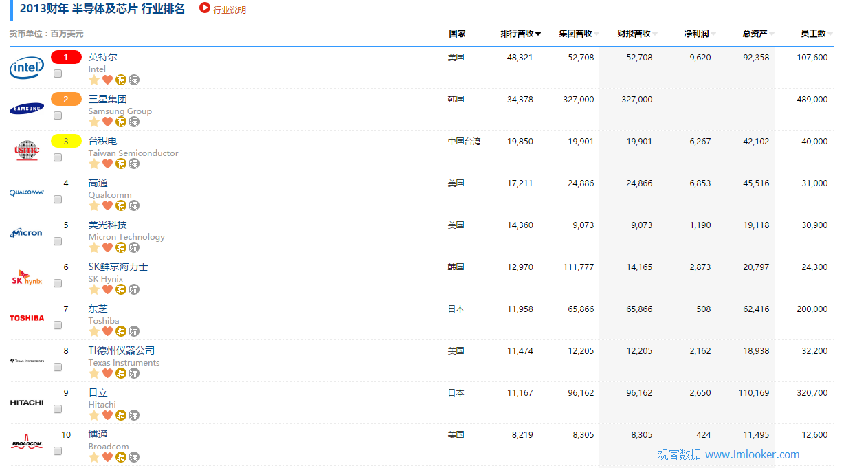Click the 编 edit icon under Qualcomm
This screenshot has height=468, width=868.
click(x=133, y=205)
